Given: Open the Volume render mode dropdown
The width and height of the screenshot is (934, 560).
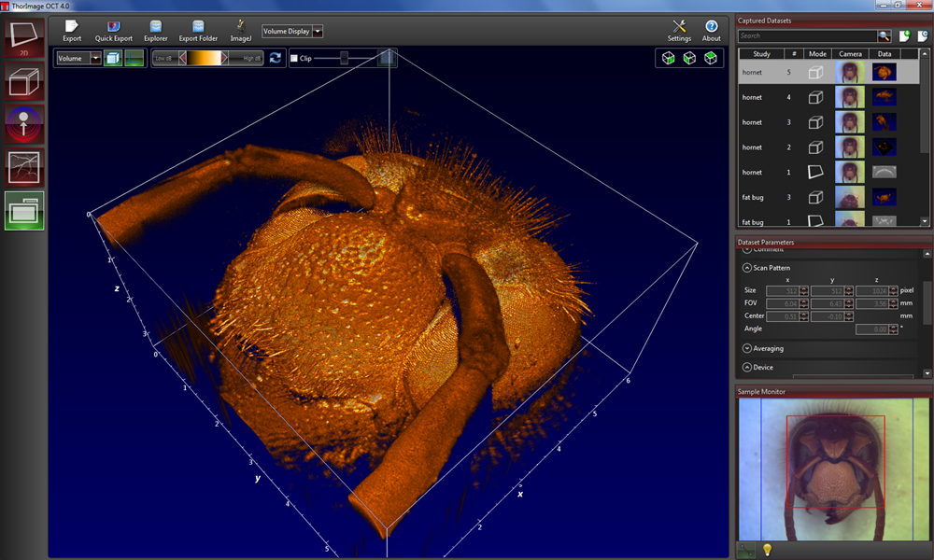Looking at the screenshot, I should pos(79,58).
